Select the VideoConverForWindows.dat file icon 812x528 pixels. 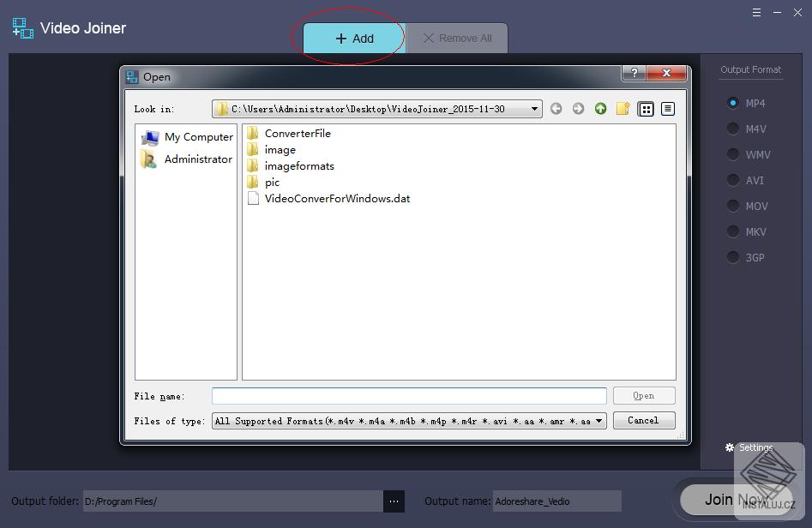click(x=253, y=199)
